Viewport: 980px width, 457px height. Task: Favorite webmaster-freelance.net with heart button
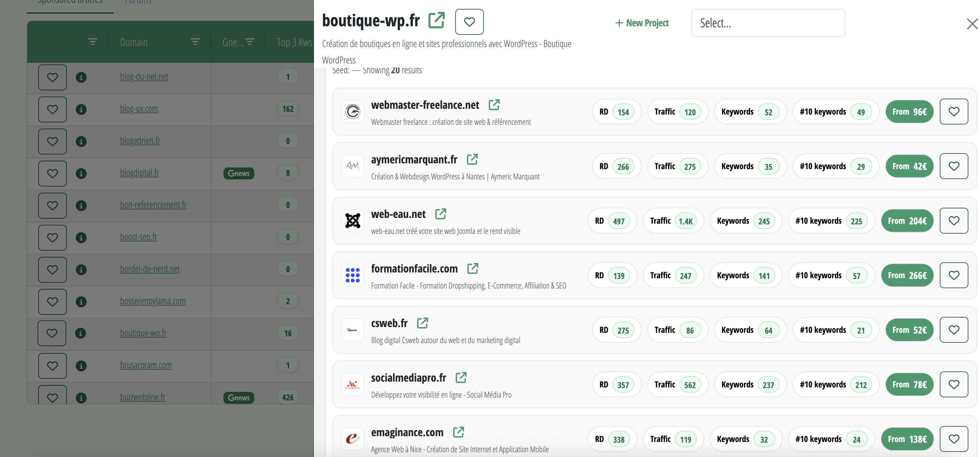[x=953, y=112]
